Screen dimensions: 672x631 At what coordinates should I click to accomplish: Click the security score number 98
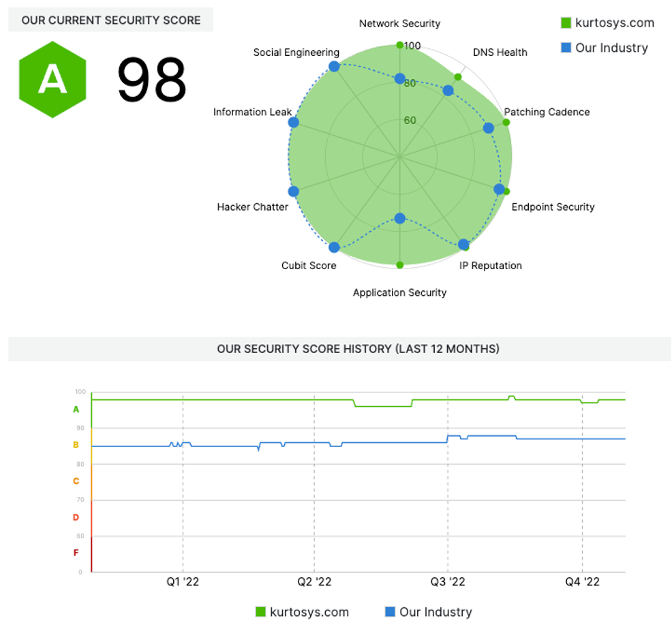point(152,80)
